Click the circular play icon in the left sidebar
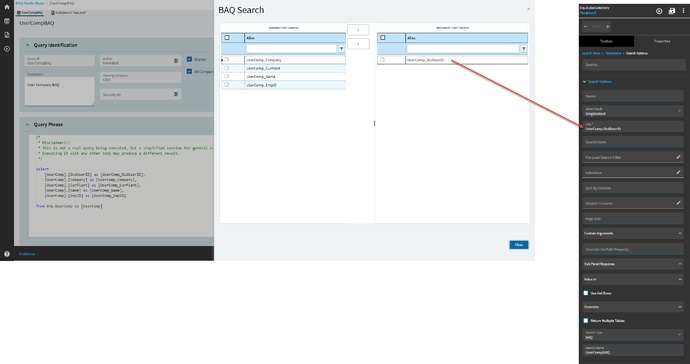 point(7,49)
